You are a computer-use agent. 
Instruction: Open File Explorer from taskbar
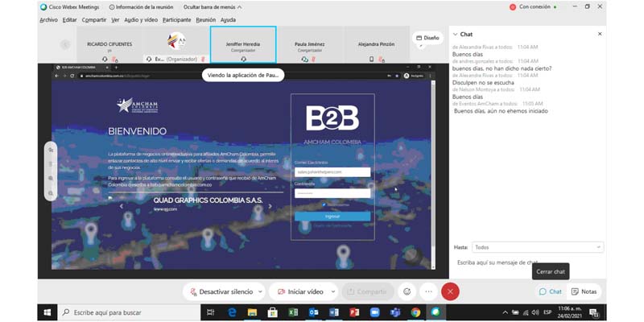[252, 312]
